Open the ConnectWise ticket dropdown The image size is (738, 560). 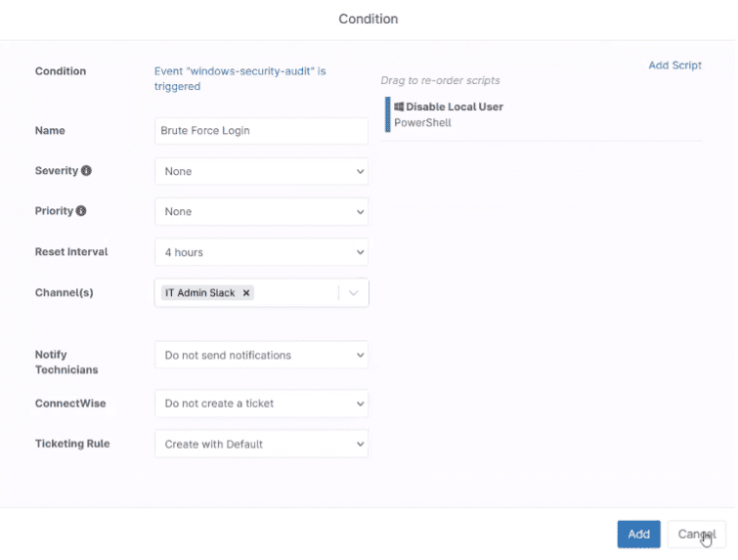click(262, 404)
